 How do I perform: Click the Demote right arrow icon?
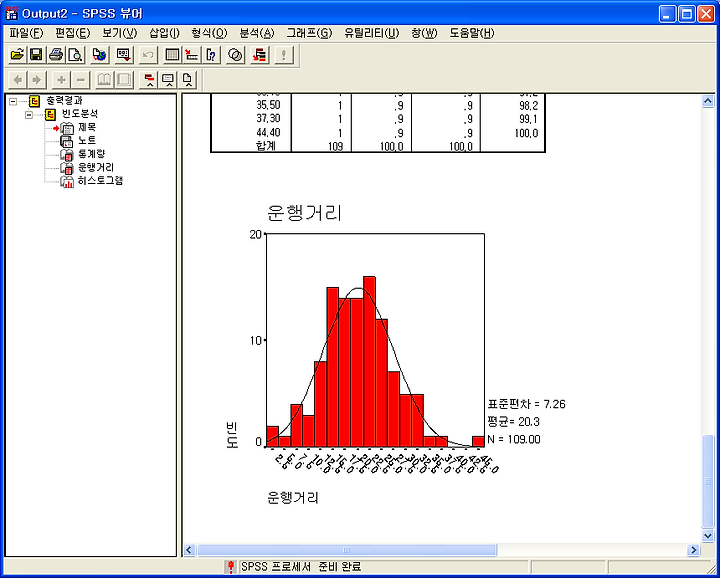36,80
